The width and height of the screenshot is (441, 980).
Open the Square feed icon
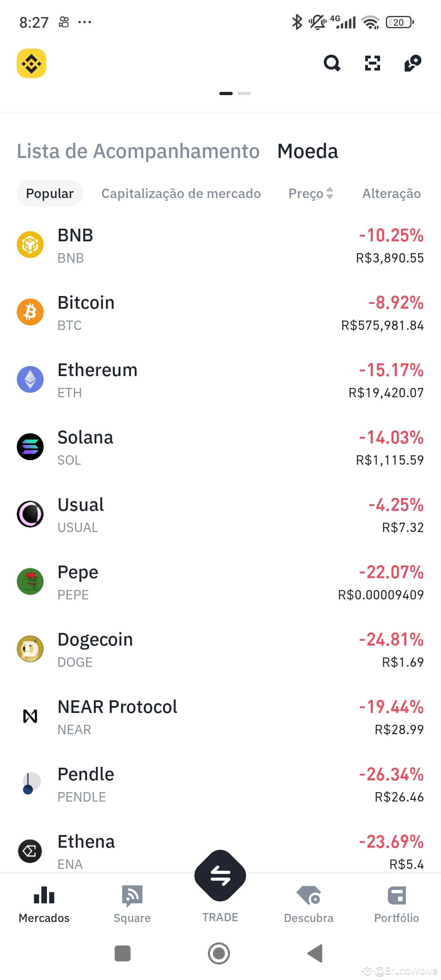(132, 896)
